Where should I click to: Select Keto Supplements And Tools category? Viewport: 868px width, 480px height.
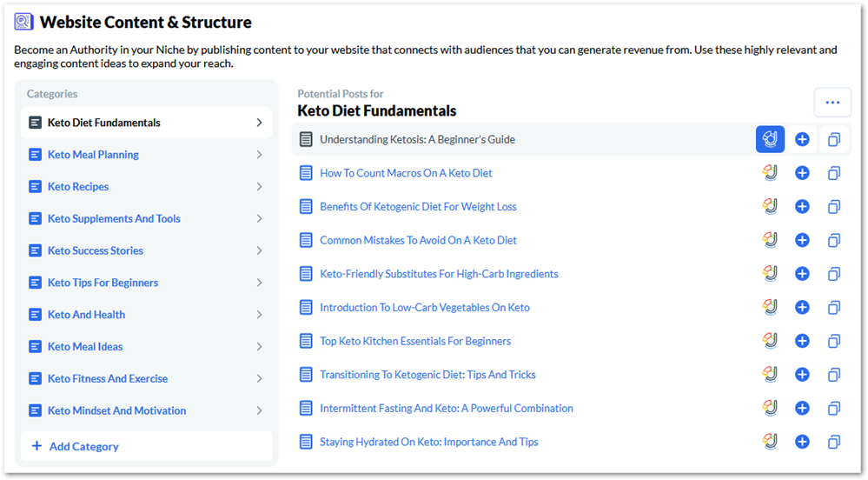point(146,218)
